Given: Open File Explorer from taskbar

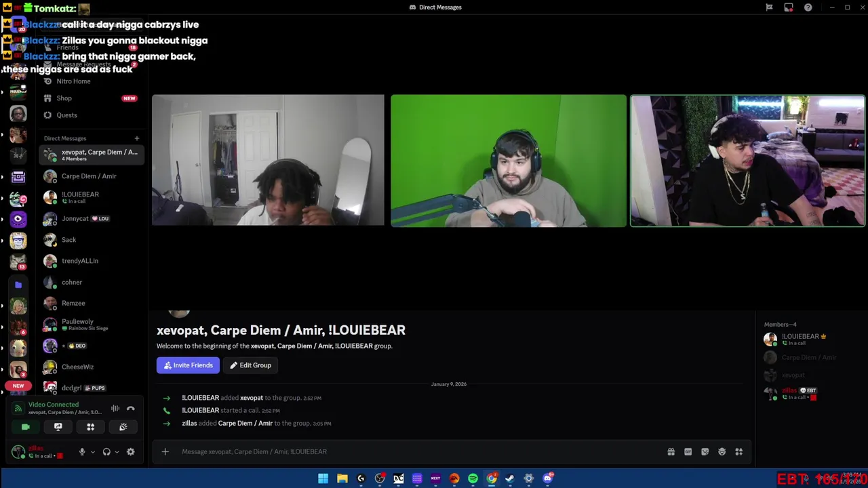Looking at the screenshot, I should coord(342,479).
